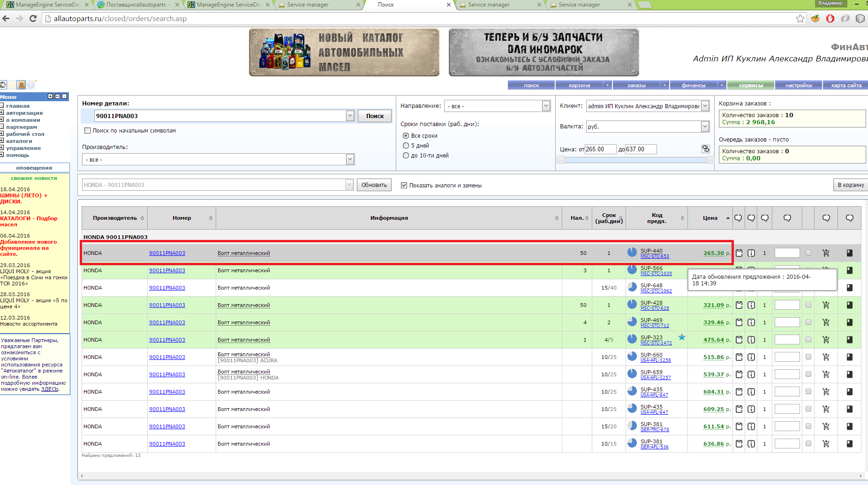Add the 515.86 р. offer to cart
The width and height of the screenshot is (868, 485).
[x=826, y=357]
